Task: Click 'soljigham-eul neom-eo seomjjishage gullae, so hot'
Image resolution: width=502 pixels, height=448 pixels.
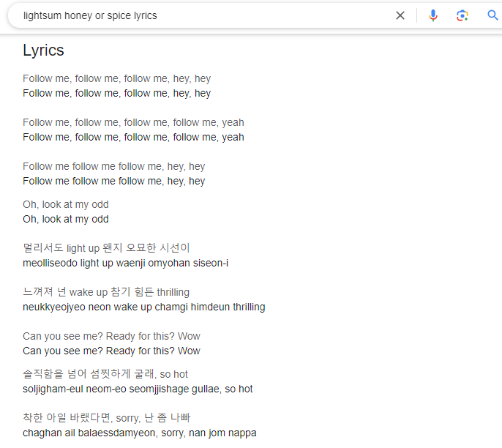Action: (138, 389)
